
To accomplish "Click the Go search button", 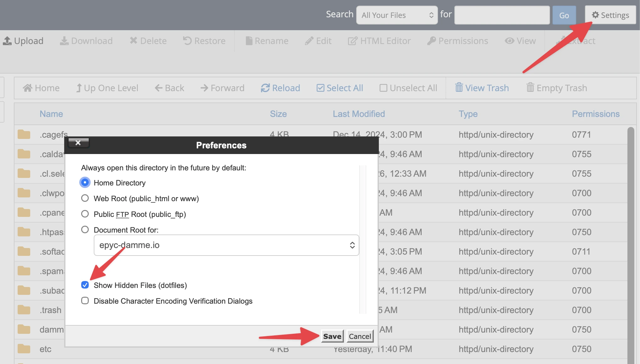I will (x=564, y=15).
